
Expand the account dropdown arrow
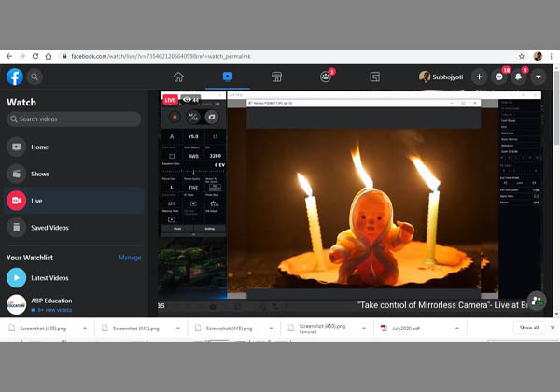[x=539, y=77]
